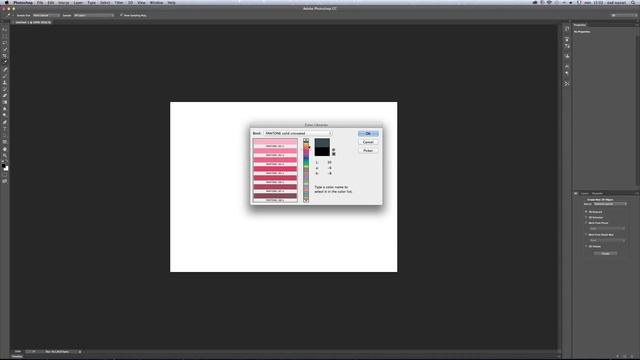
Task: Select the Eyedropper tool in the toolbar
Action: (5, 62)
